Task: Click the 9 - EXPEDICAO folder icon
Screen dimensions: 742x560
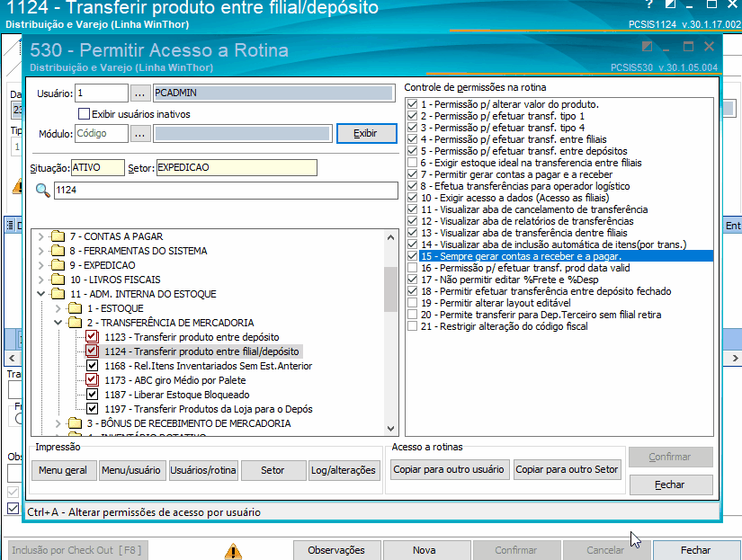Action: [x=58, y=265]
